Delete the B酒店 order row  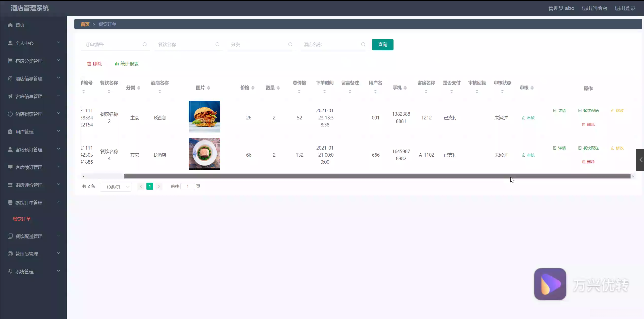pos(588,125)
